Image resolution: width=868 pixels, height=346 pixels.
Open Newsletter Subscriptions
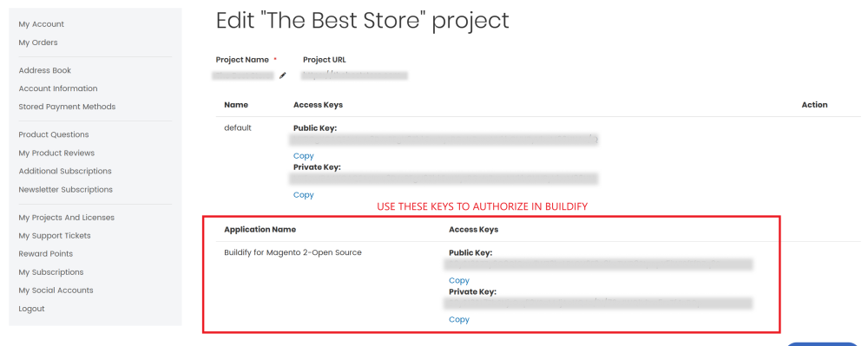[x=65, y=190]
